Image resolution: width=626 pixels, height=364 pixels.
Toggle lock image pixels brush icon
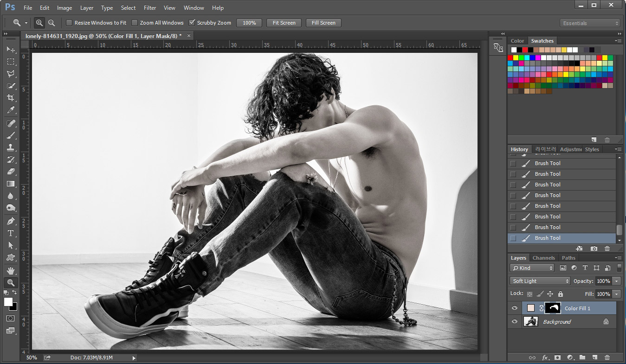pyautogui.click(x=540, y=294)
